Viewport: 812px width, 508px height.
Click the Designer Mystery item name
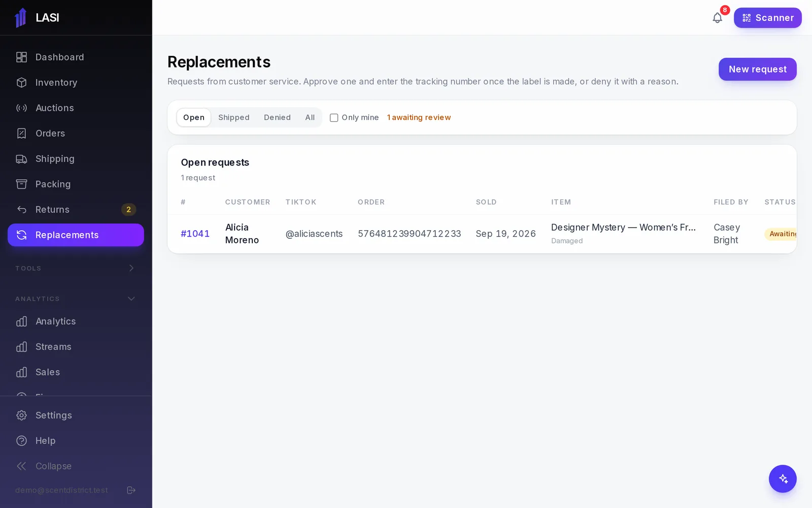point(623,228)
